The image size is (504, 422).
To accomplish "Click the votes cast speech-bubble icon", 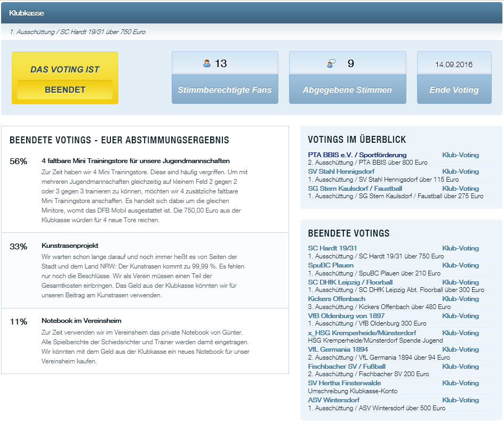I will 331,63.
